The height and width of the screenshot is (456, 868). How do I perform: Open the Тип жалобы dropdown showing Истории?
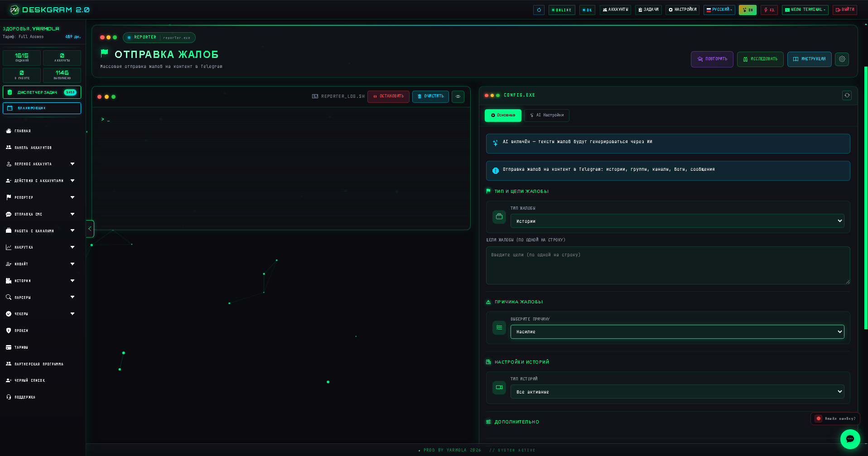coord(677,221)
